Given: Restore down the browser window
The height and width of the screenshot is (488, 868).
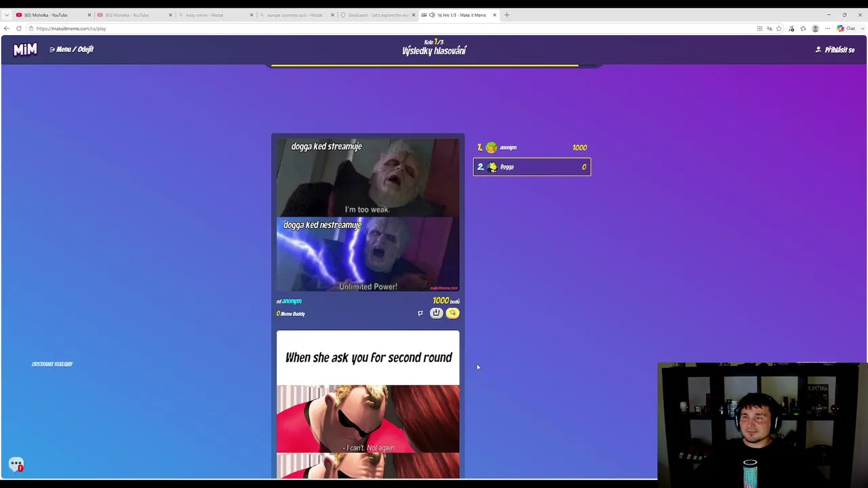Looking at the screenshot, I should tap(844, 15).
